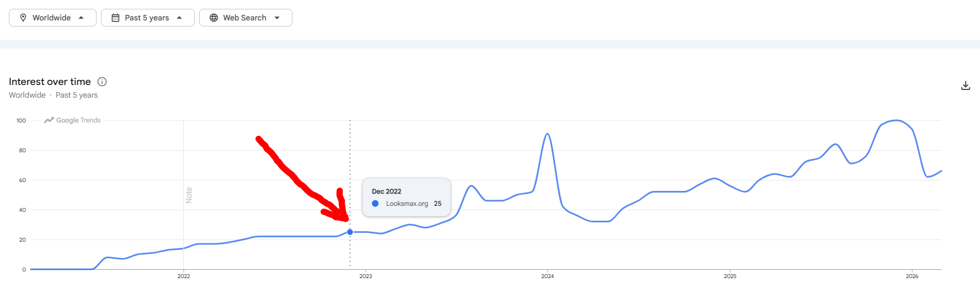Expand the Worldwide dropdown arrow

[x=81, y=18]
